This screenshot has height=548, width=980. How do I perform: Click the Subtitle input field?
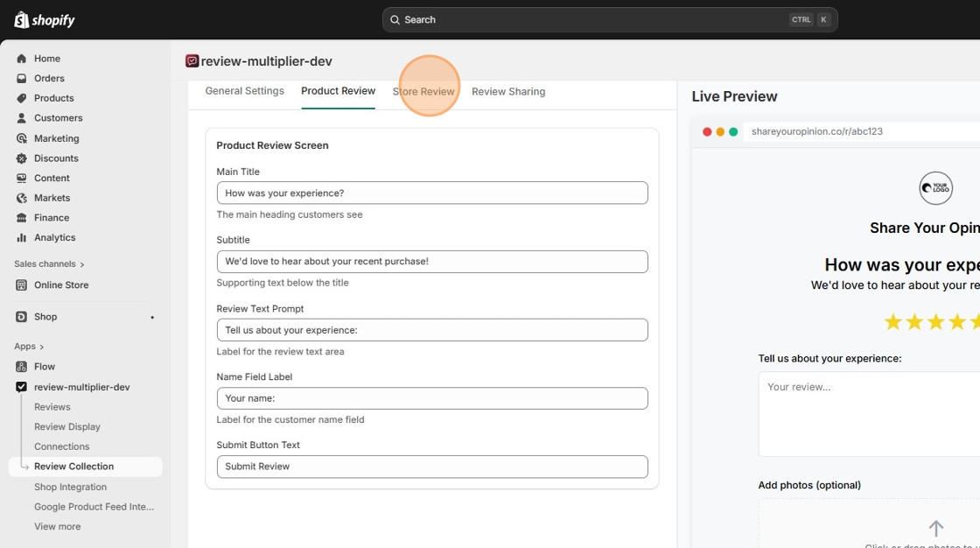pos(432,262)
